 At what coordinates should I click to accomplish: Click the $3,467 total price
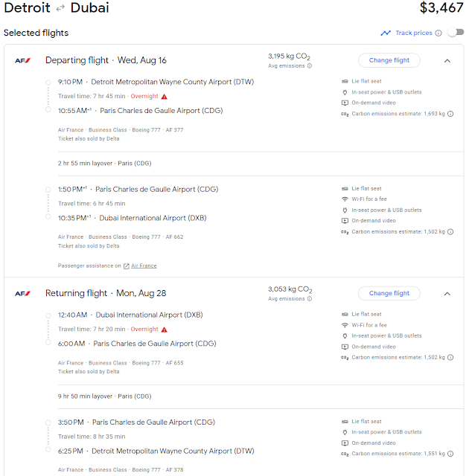pyautogui.click(x=441, y=7)
